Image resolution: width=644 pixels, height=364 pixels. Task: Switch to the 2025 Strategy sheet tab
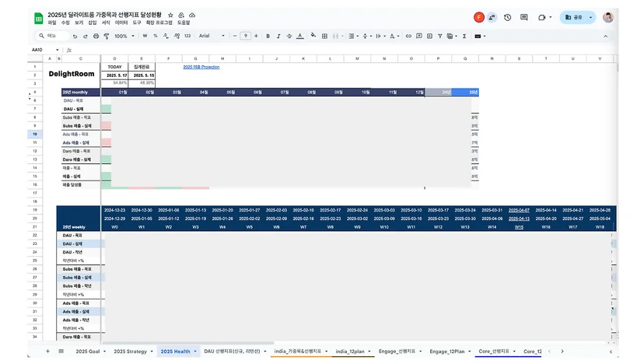click(130, 352)
